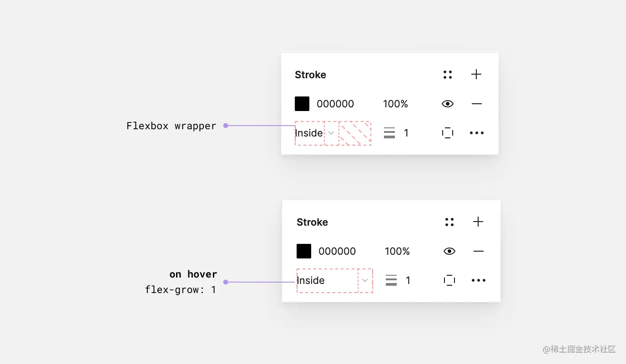The width and height of the screenshot is (626, 364).
Task: Click the 100% opacity field in bottom panel
Action: pyautogui.click(x=397, y=251)
